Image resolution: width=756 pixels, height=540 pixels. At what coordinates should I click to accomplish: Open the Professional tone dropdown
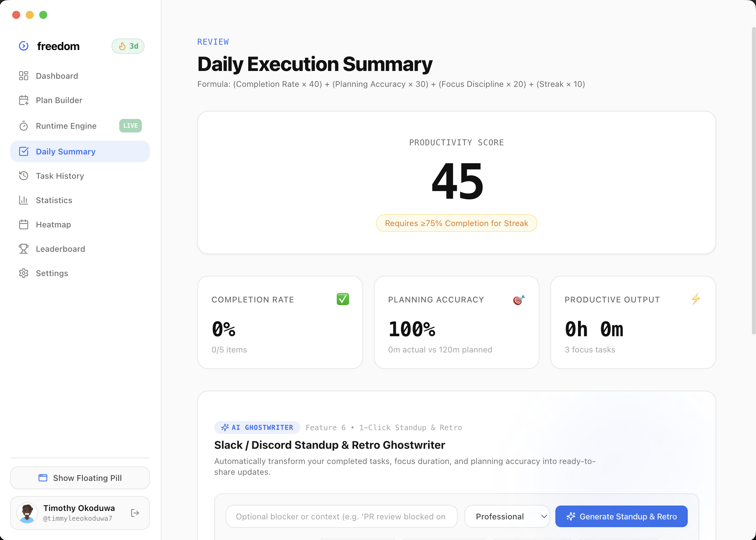coord(507,516)
